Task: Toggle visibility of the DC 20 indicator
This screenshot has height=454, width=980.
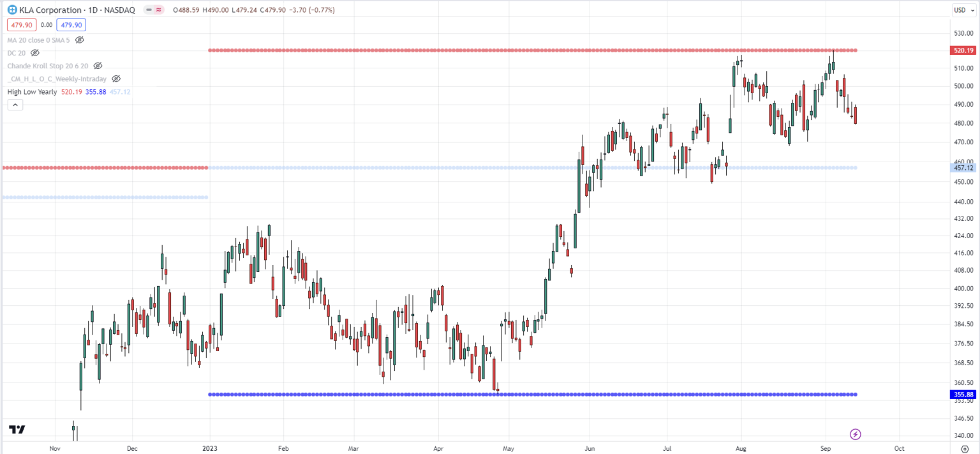Action: tap(35, 53)
